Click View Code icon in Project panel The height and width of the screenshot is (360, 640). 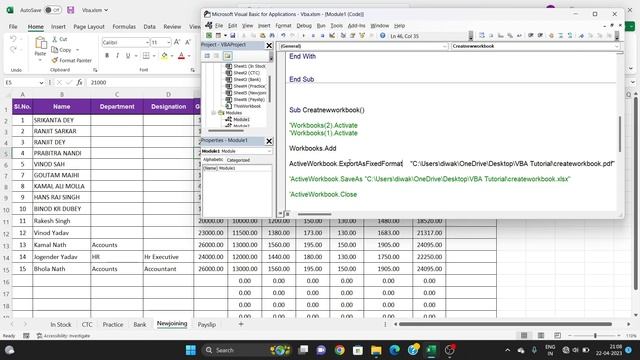pos(207,56)
